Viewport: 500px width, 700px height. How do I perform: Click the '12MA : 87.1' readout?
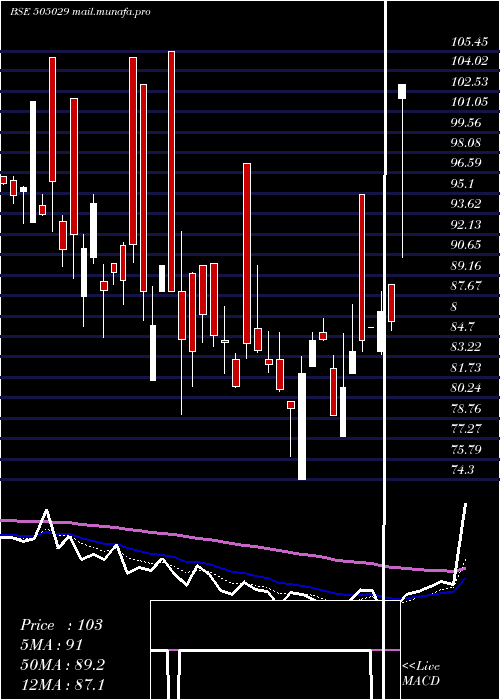click(x=62, y=684)
